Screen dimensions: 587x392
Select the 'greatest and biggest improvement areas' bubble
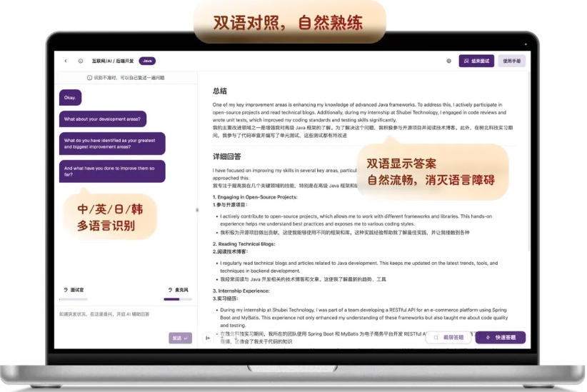[112, 144]
